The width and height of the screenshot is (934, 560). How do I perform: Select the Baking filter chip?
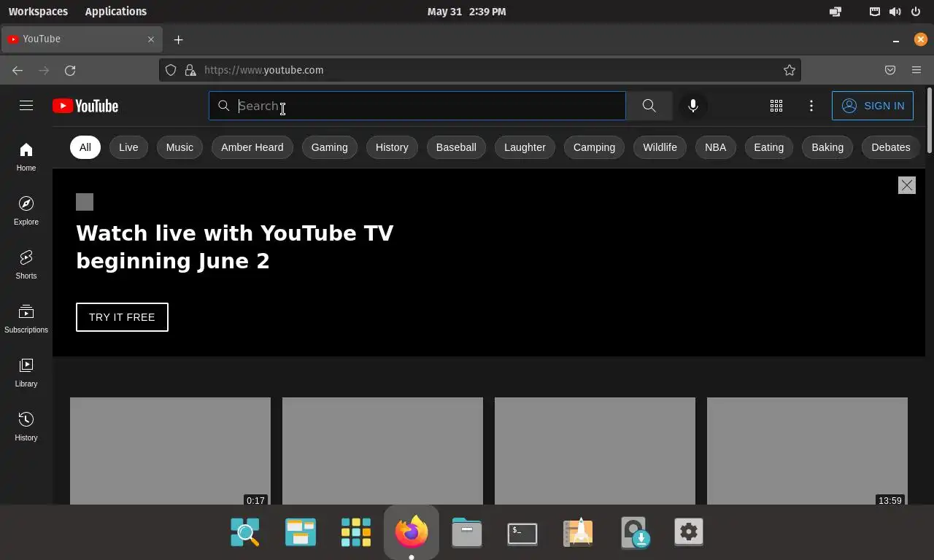point(827,147)
